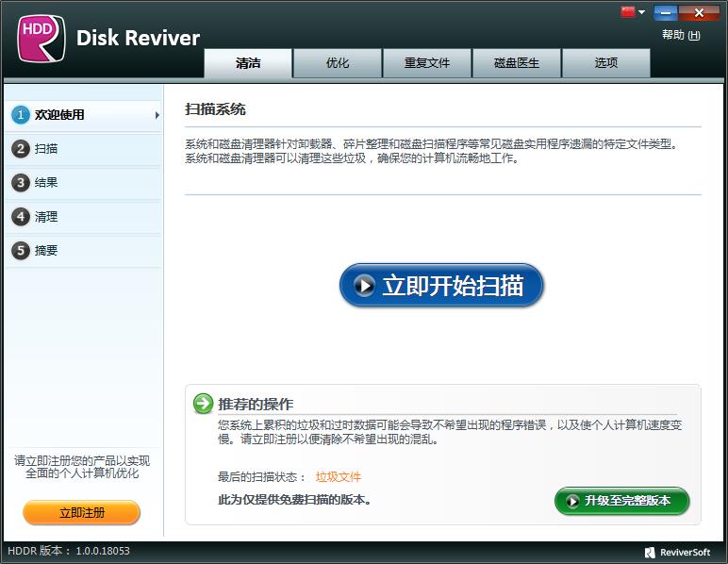Viewport: 728px width, 564px height.
Task: Start scanning with 立即开始扫描 button
Action: [x=441, y=286]
